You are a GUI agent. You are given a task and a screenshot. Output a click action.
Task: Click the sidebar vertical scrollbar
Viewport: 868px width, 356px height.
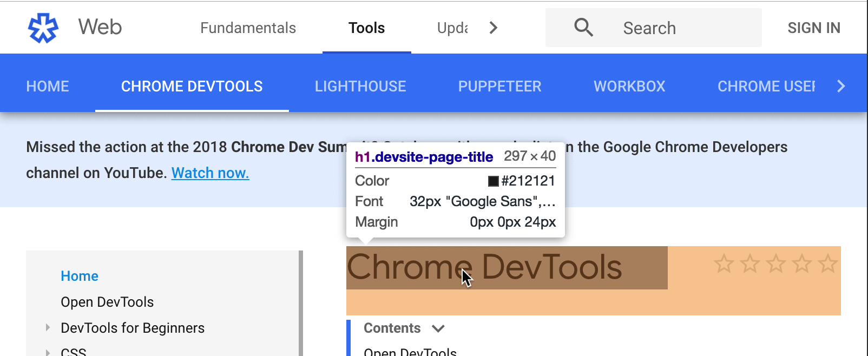301,303
